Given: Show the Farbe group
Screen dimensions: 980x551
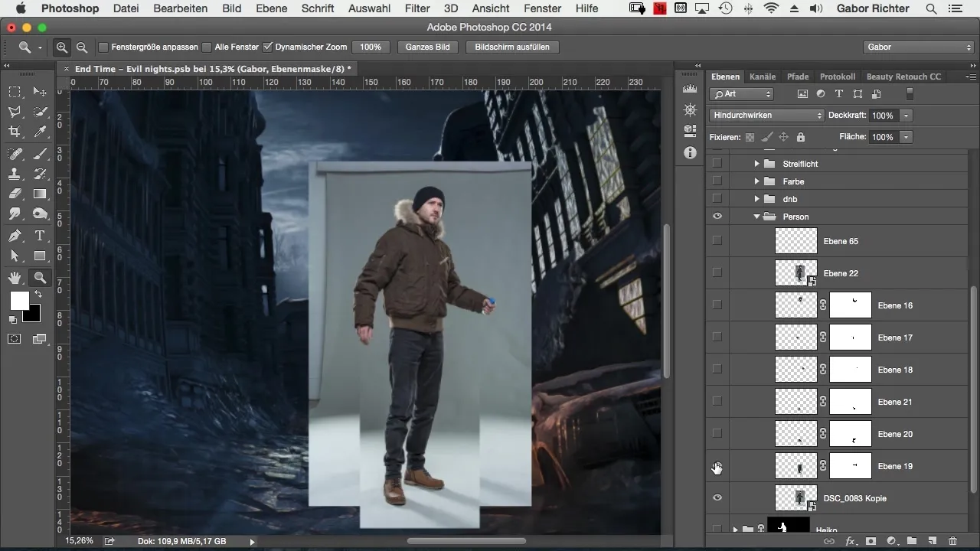Looking at the screenshot, I should [x=717, y=181].
